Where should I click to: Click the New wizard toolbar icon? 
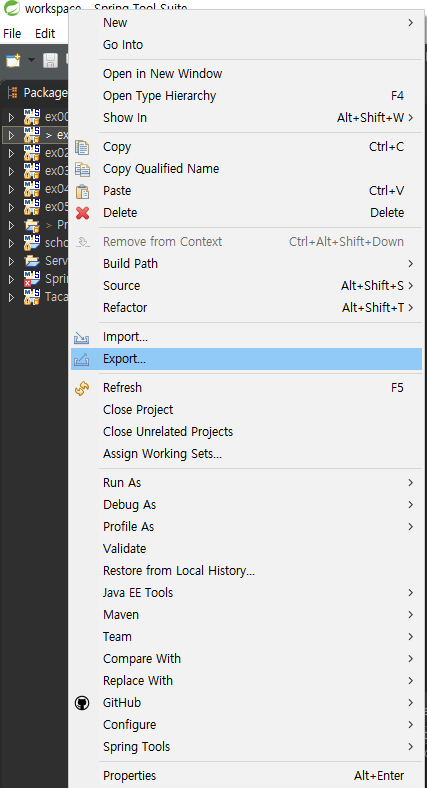(13, 61)
